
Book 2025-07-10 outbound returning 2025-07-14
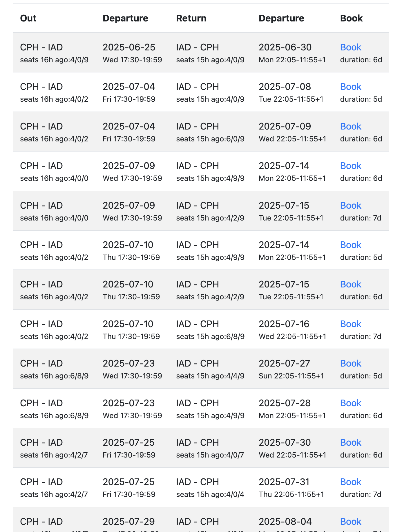[350, 245]
